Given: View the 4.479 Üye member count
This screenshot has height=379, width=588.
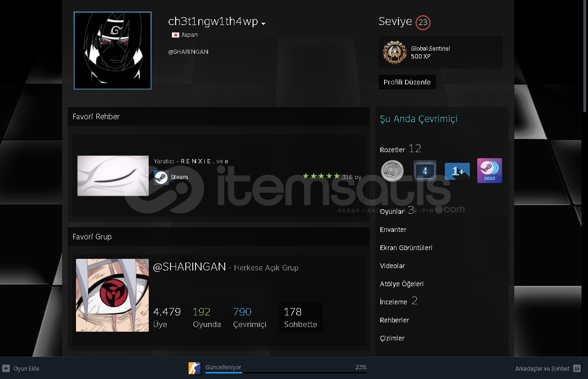Looking at the screenshot, I should point(167,317).
